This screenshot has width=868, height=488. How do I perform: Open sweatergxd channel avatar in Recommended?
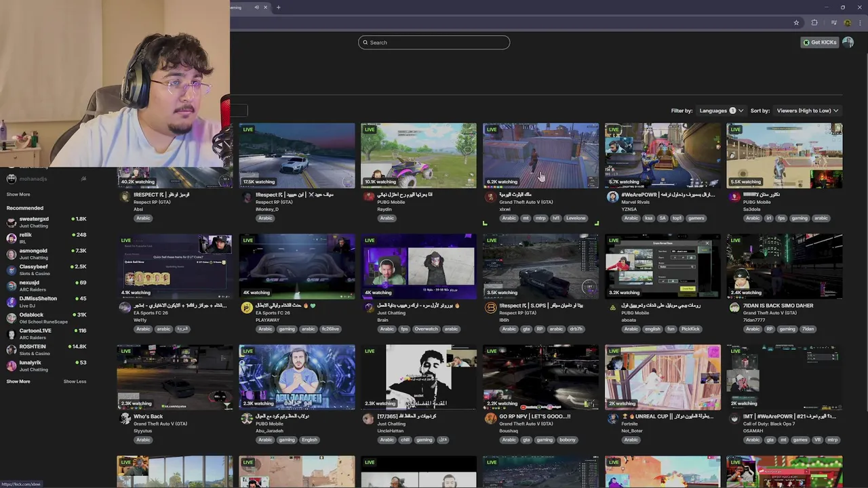point(11,222)
